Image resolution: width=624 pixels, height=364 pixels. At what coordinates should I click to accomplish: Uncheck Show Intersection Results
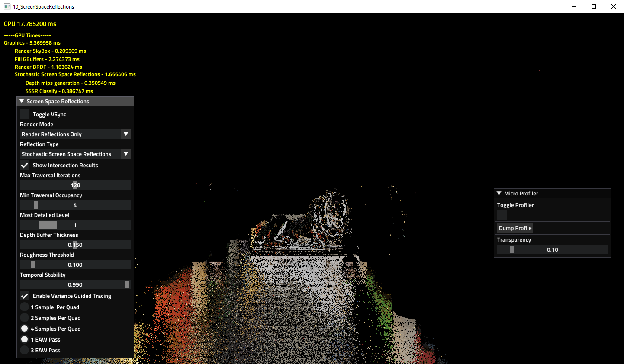(x=24, y=165)
